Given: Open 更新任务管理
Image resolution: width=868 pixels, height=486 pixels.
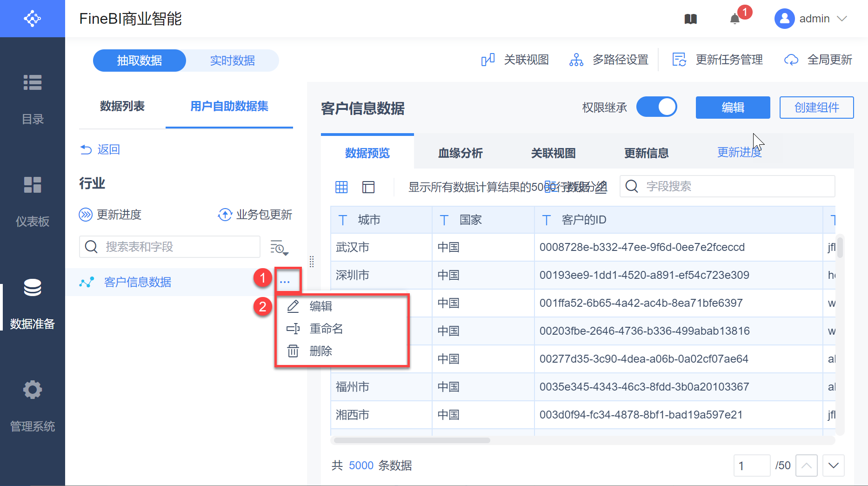Looking at the screenshot, I should point(718,60).
